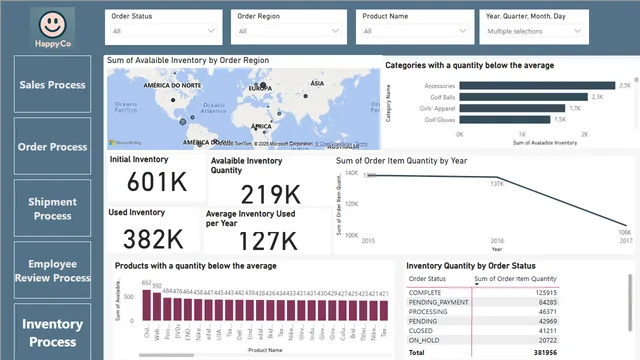The height and width of the screenshot is (360, 640).
Task: Click the tallest bar labeled 652
Action: coord(147,305)
